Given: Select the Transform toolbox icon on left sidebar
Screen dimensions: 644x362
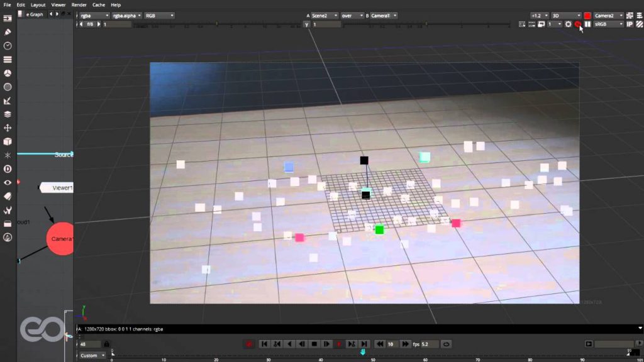Looking at the screenshot, I should (9, 128).
